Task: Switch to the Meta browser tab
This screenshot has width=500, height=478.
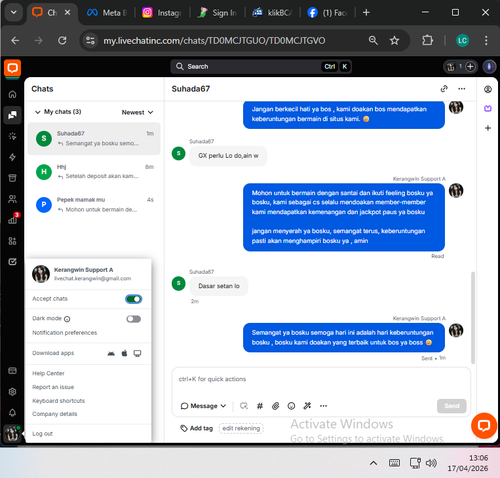Action: coord(107,13)
